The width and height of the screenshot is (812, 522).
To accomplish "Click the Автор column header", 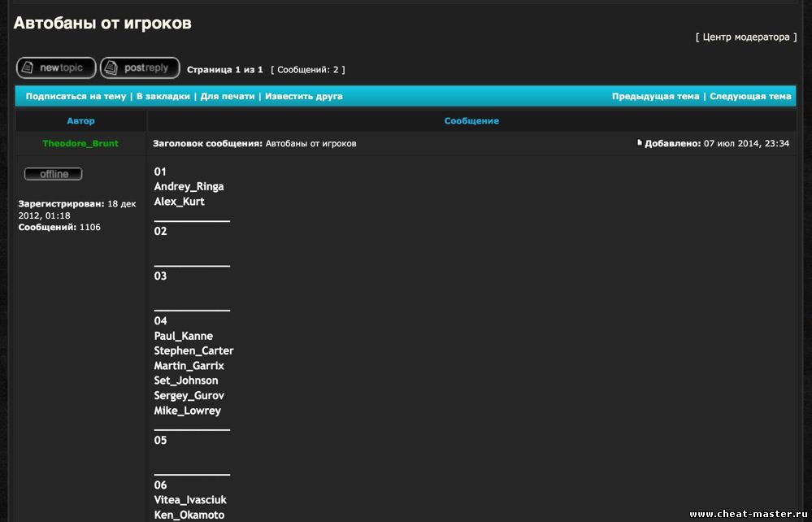I will [80, 120].
